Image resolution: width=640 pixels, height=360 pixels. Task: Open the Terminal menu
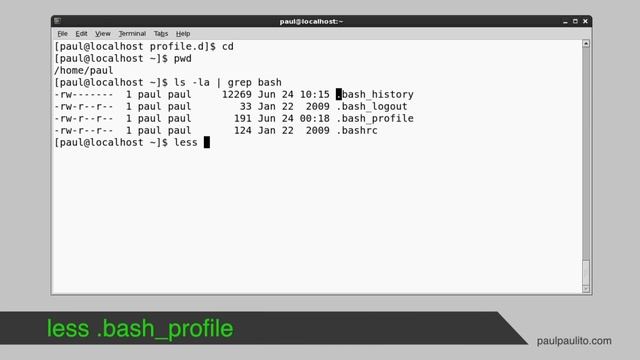[x=132, y=33]
